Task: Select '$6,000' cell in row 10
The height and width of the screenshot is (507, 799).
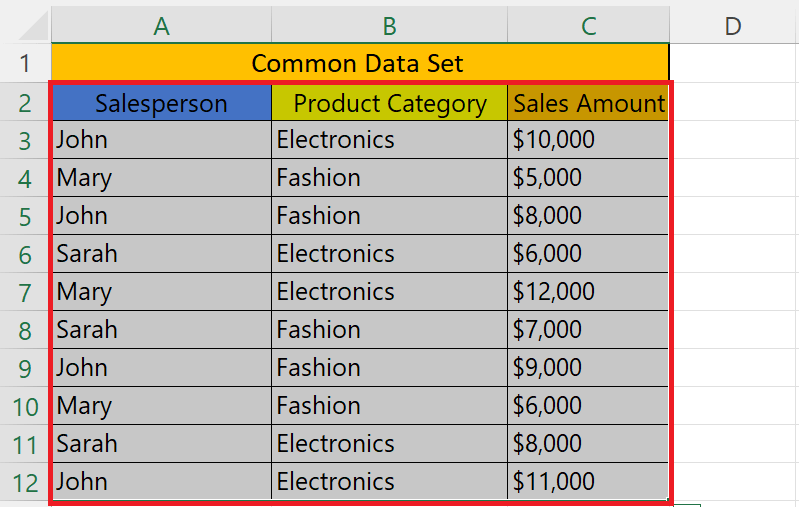Action: [x=588, y=406]
